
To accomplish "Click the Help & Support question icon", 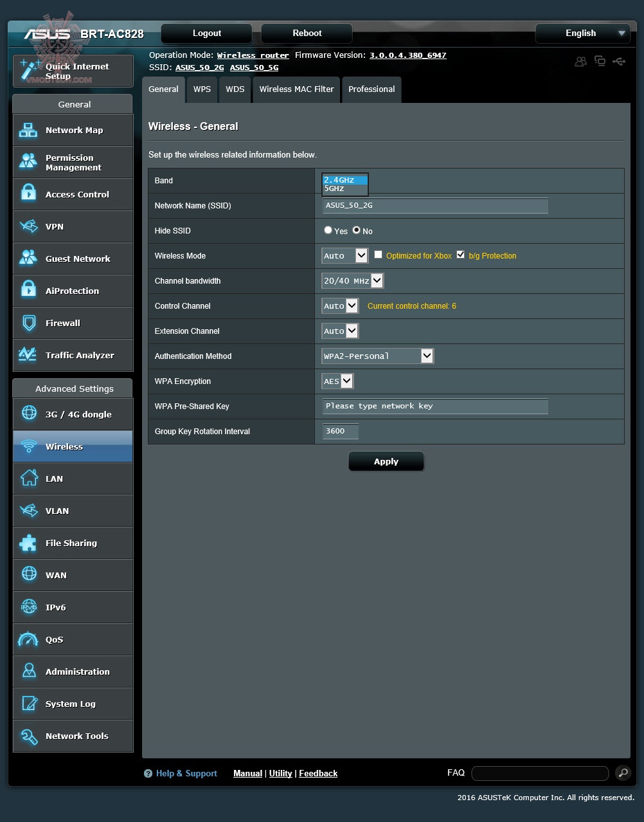I will (x=148, y=774).
